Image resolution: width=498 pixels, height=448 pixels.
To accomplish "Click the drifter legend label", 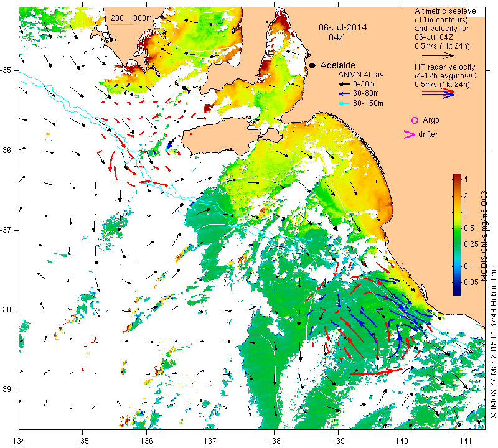I will tap(428, 134).
